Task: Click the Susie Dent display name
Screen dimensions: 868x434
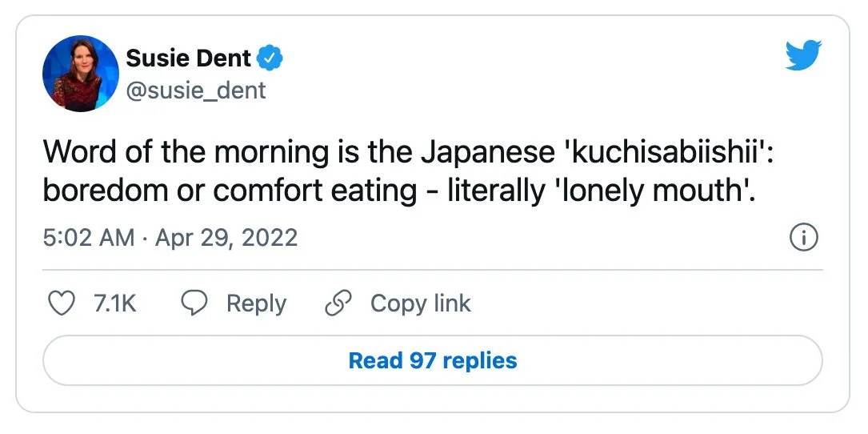Action: coord(189,58)
